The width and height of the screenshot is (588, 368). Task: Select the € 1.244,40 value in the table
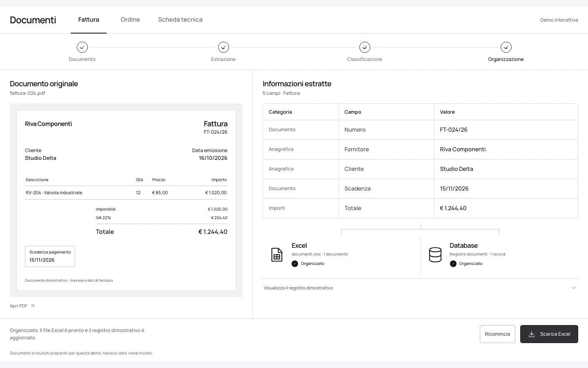click(x=506, y=208)
